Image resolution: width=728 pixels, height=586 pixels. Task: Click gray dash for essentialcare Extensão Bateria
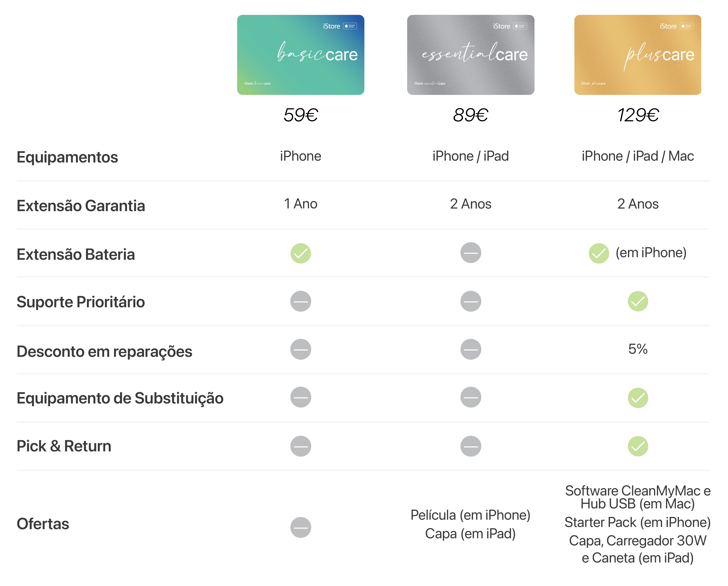pos(471,252)
